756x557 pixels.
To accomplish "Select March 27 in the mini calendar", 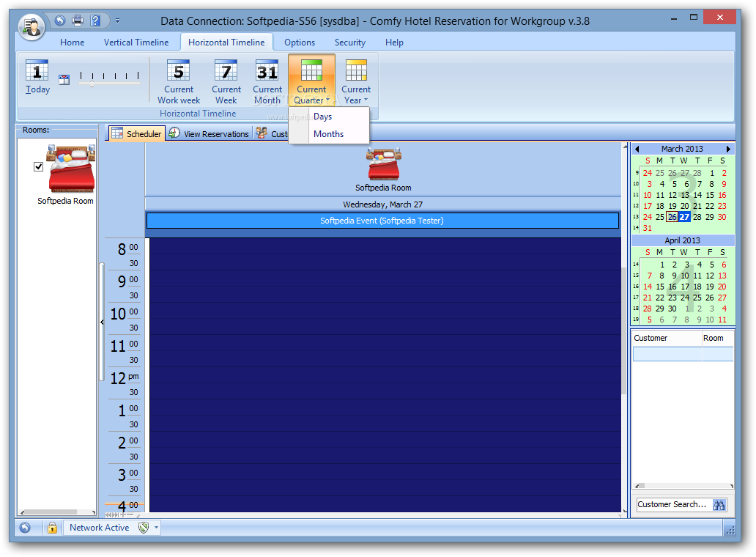I will pyautogui.click(x=685, y=217).
